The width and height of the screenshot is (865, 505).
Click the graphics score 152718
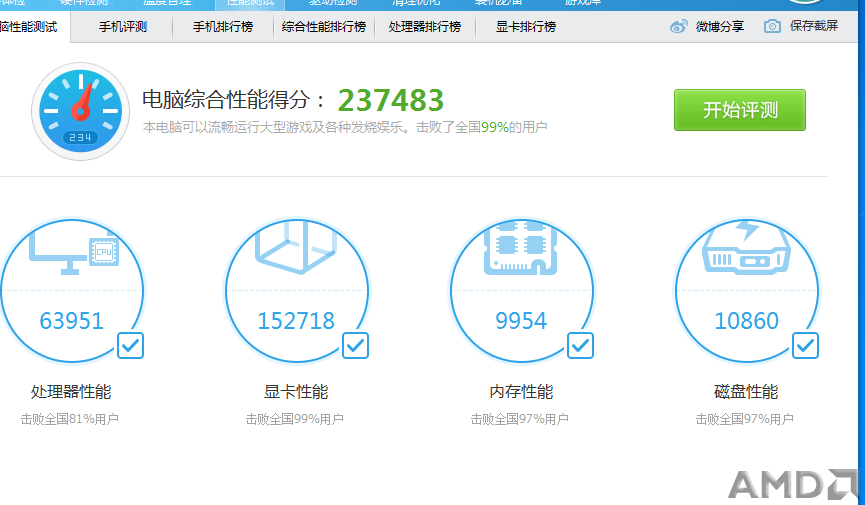(x=296, y=321)
